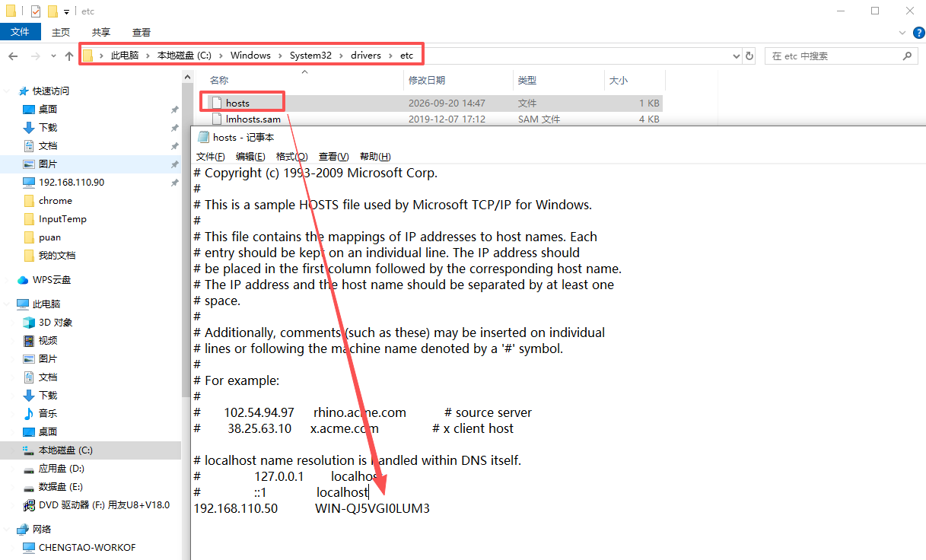Open the address bar history dropdown

(x=735, y=56)
